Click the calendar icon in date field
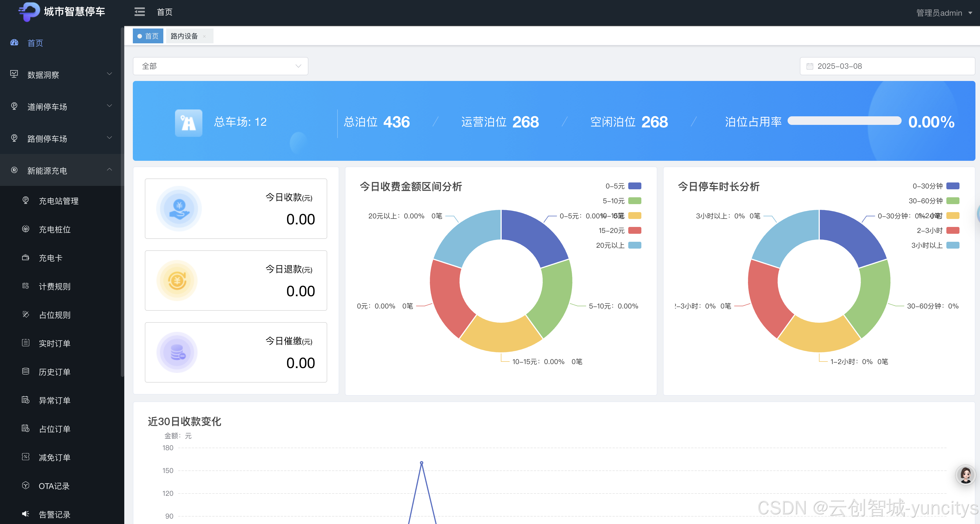980x524 pixels. [810, 66]
